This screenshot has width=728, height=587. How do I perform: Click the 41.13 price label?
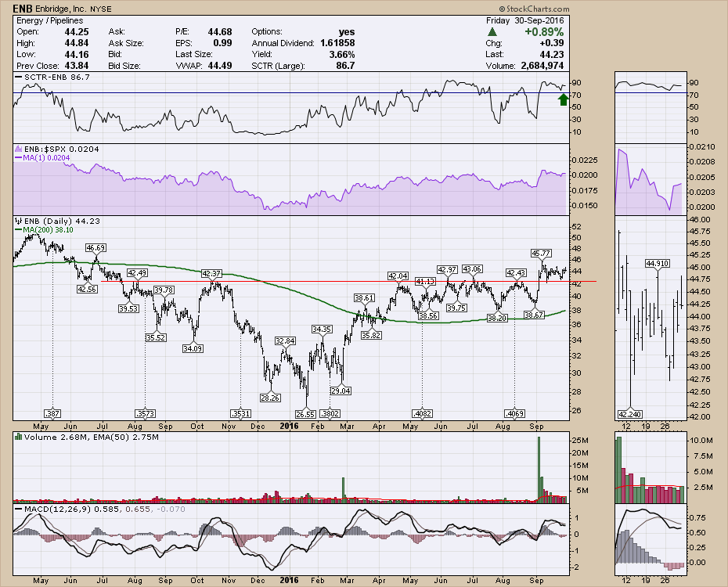coord(425,281)
